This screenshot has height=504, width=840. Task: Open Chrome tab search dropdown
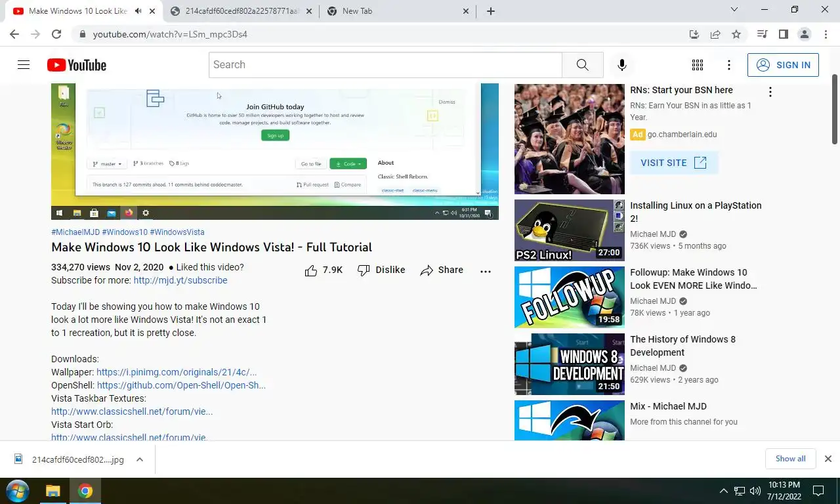734,10
